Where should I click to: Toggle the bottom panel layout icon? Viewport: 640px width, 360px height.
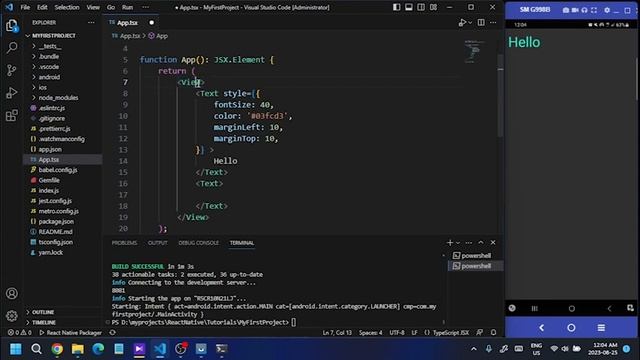tap(409, 7)
